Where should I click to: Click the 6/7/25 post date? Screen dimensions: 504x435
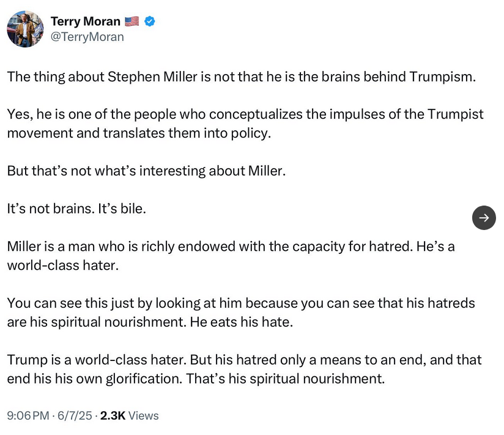75,415
